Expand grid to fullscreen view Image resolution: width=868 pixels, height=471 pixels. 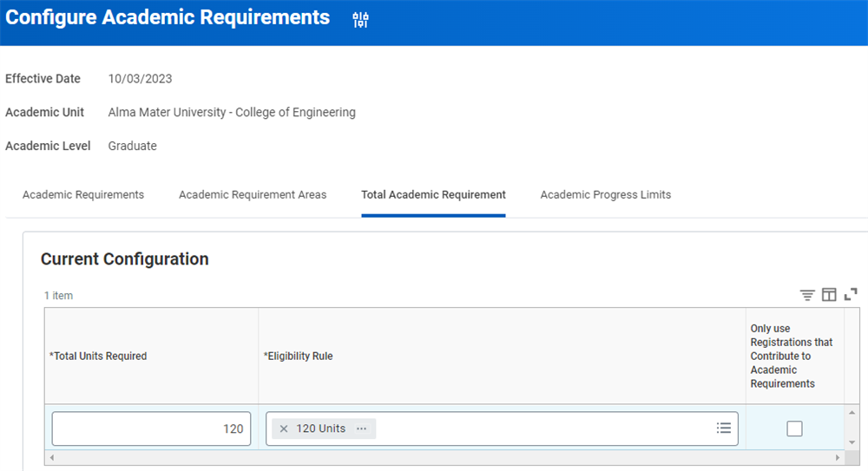tap(851, 294)
